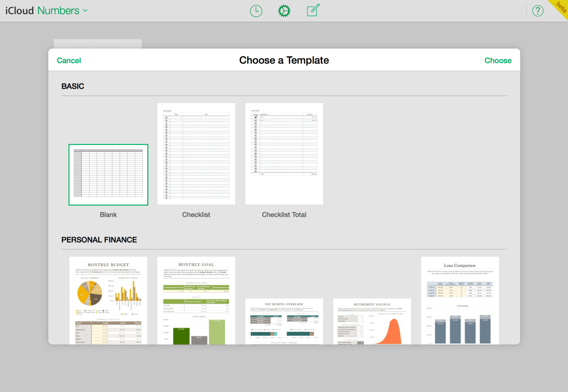Open Help with the question mark icon
The height and width of the screenshot is (392, 568).
[x=538, y=11]
